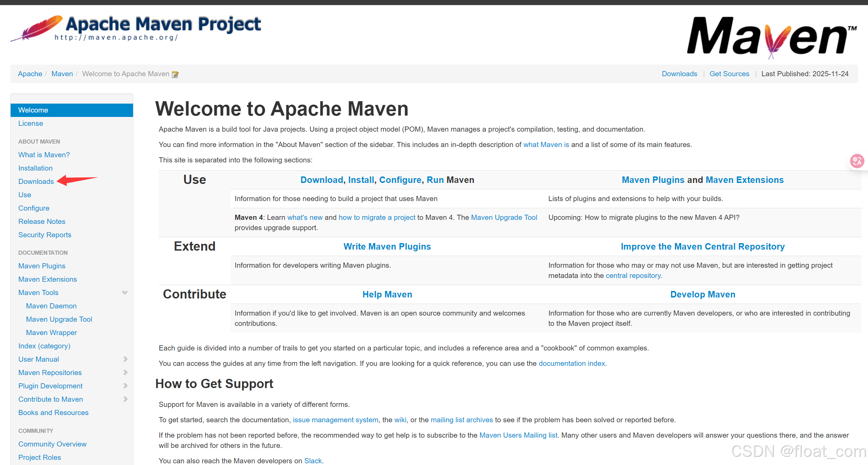Collapse the Maven Tools submenu chevron
This screenshot has width=868, height=465.
coord(125,293)
